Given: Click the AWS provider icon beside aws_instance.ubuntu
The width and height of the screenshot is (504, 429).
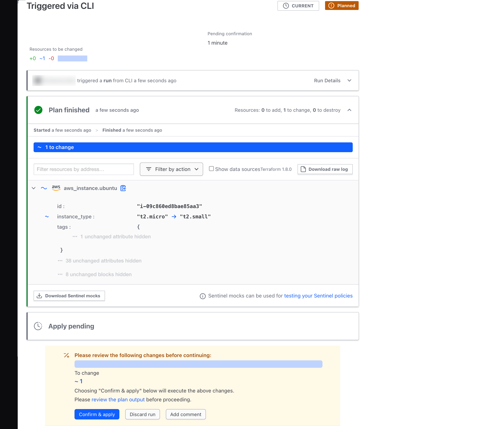Looking at the screenshot, I should tap(56, 188).
